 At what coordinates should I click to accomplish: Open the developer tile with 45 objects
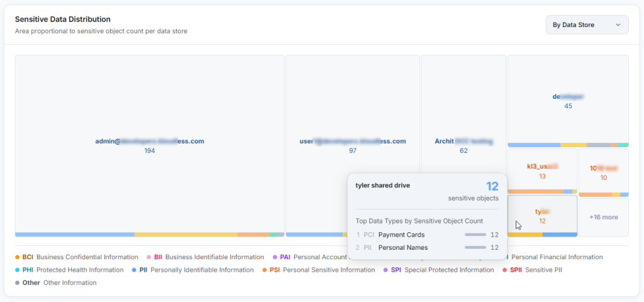(x=568, y=101)
